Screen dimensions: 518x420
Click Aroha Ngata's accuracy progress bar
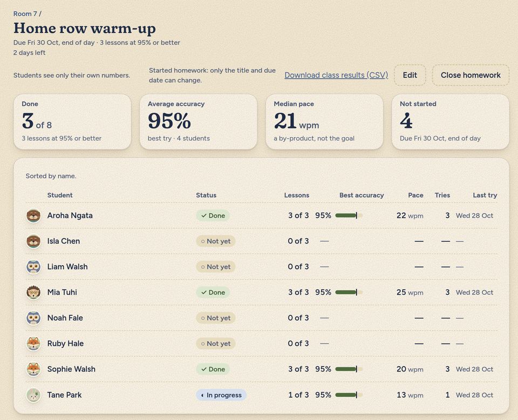(x=349, y=215)
